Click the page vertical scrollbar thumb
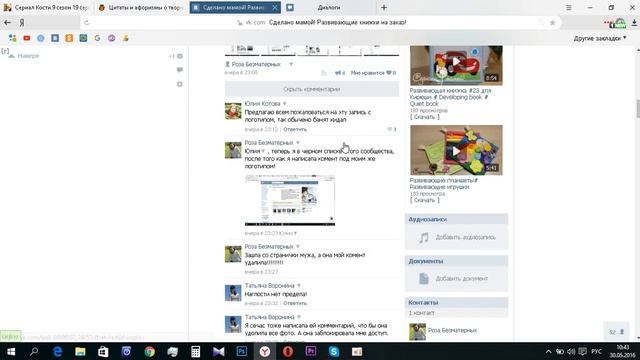Image resolution: width=640 pixels, height=360 pixels. tap(638, 108)
